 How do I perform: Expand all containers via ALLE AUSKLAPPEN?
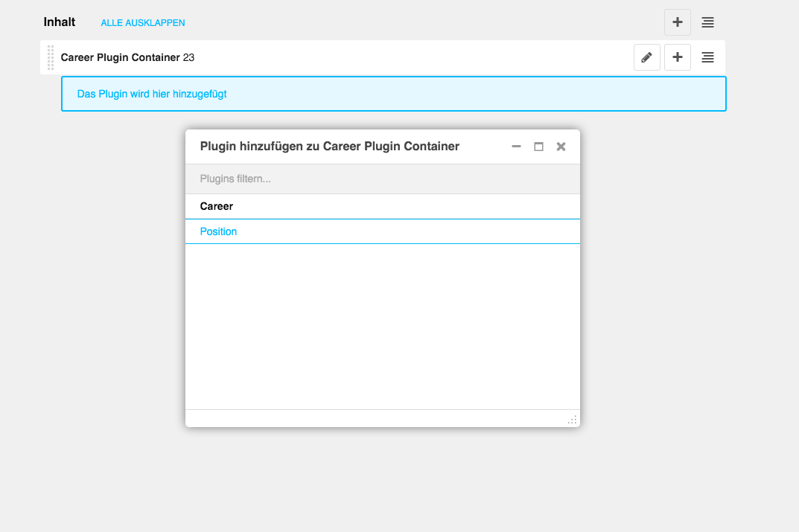point(142,22)
